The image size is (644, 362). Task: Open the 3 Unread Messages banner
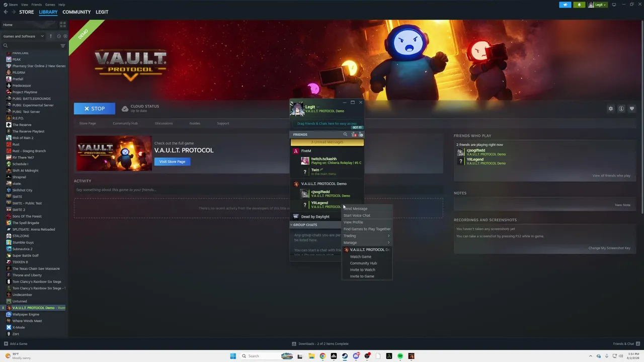327,142
